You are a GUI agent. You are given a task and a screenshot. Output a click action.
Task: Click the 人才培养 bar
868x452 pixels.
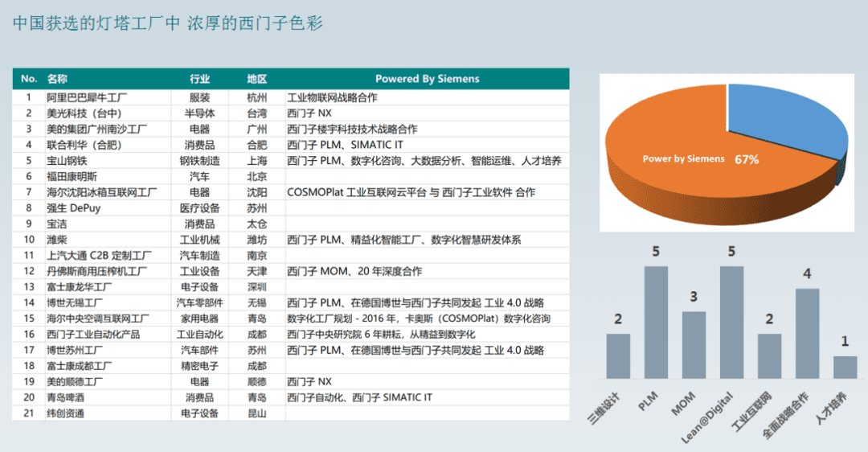pyautogui.click(x=845, y=367)
